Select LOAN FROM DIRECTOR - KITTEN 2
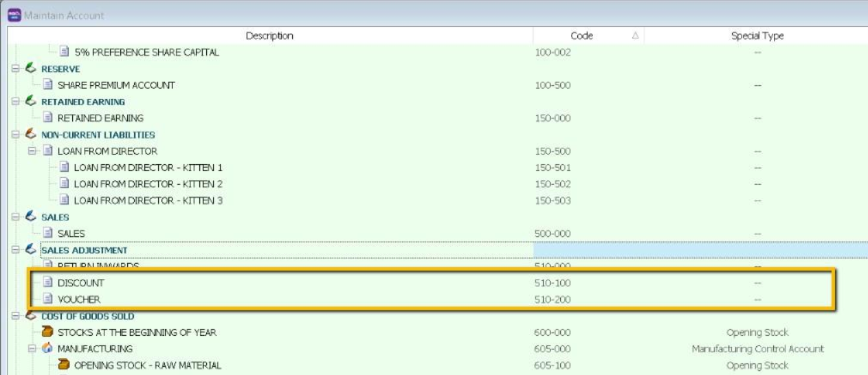 click(x=148, y=184)
